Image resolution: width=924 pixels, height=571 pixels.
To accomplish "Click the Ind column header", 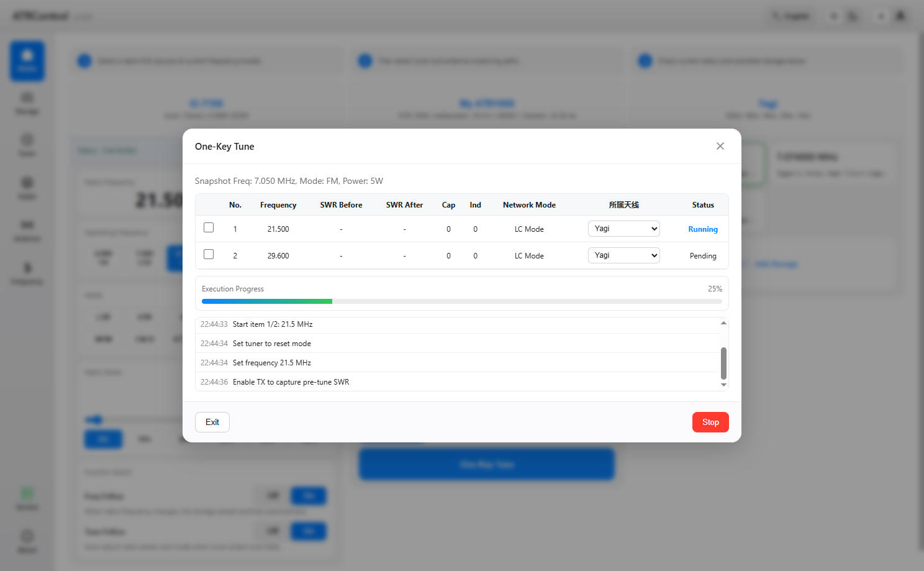I will 475,205.
